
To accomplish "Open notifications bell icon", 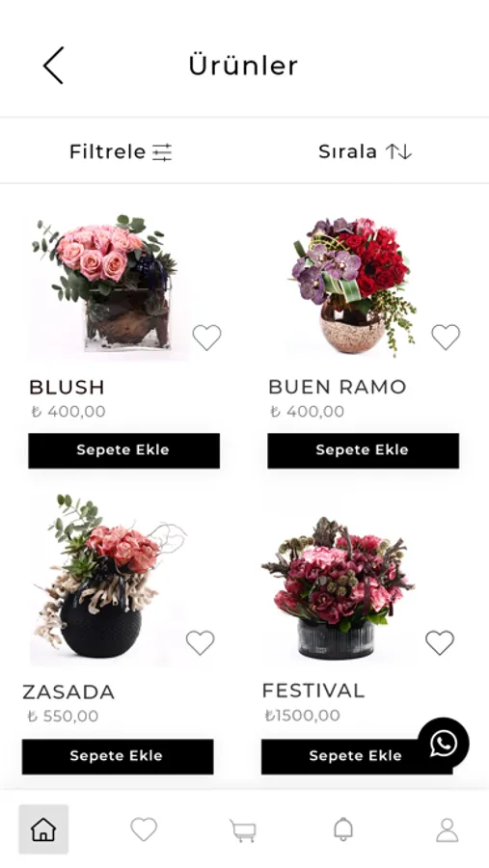I will pyautogui.click(x=343, y=829).
